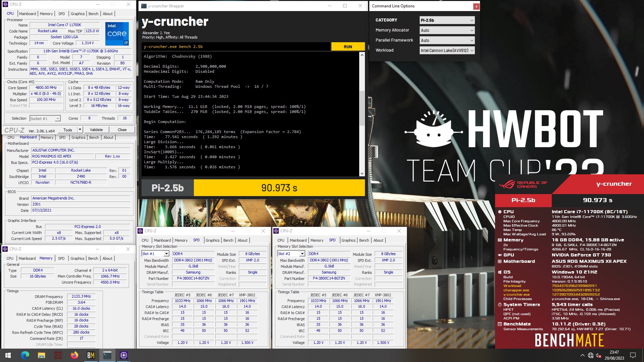Click the Slot #2 Max Bandwidth DDR4-3802 field
Viewport: 644px width, 362px height.
coord(329,260)
